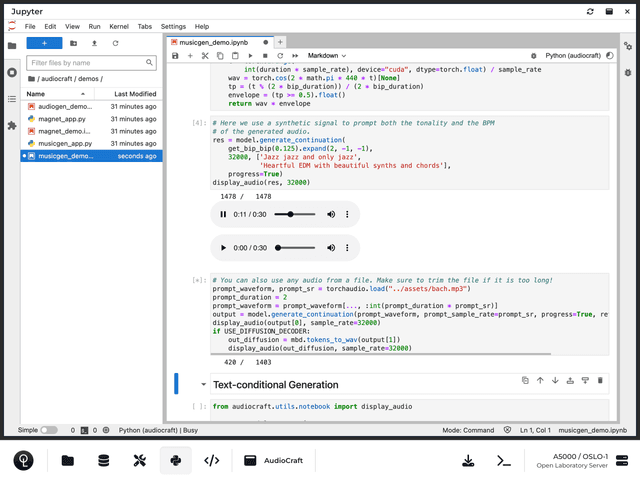Open first audio player's more options menu
Image resolution: width=640 pixels, height=480 pixels.
[346, 215]
